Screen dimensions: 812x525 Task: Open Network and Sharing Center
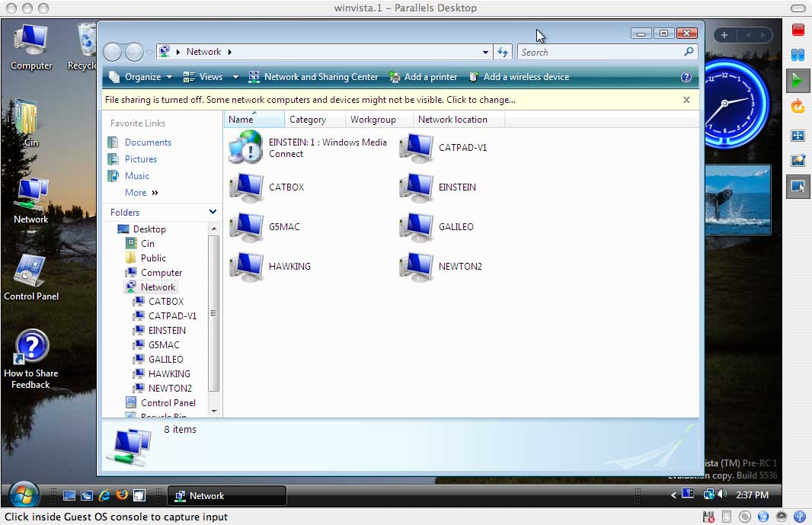(x=313, y=77)
